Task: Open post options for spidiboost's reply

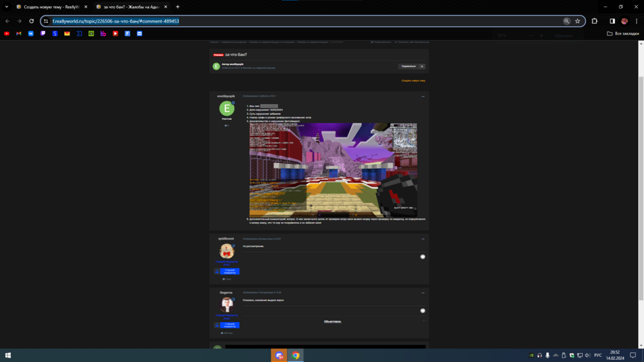Action: [422, 239]
